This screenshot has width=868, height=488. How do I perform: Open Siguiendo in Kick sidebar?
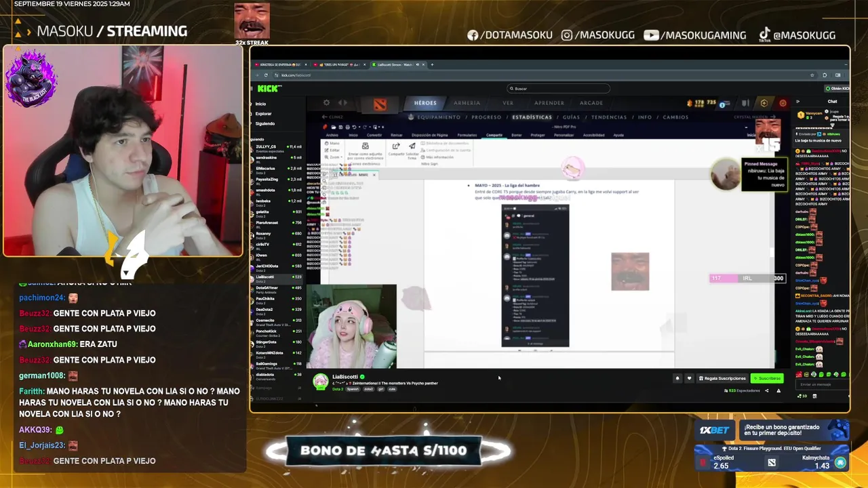(x=264, y=123)
